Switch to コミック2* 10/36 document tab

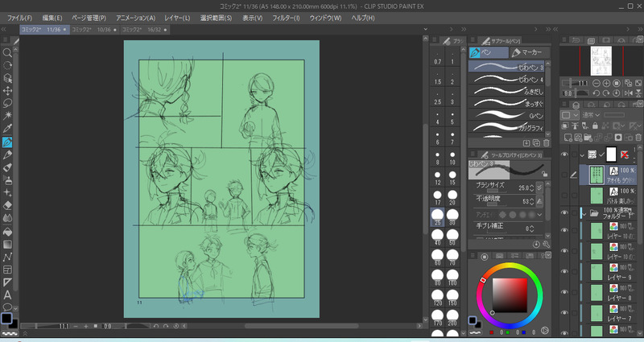pos(94,30)
